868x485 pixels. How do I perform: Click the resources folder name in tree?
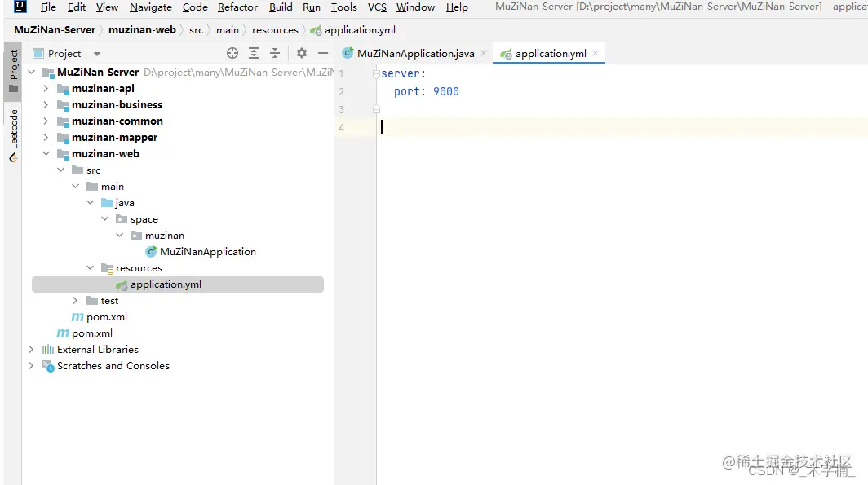pos(139,267)
